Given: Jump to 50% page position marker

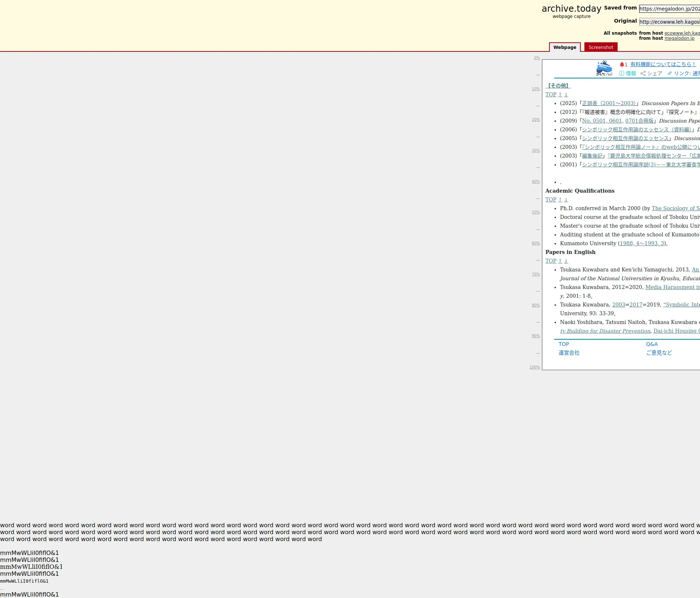Looking at the screenshot, I should (536, 212).
